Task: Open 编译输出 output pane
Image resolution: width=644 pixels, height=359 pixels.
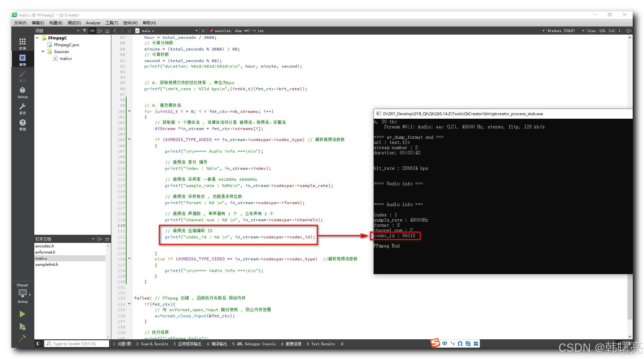Action: pyautogui.click(x=217, y=344)
